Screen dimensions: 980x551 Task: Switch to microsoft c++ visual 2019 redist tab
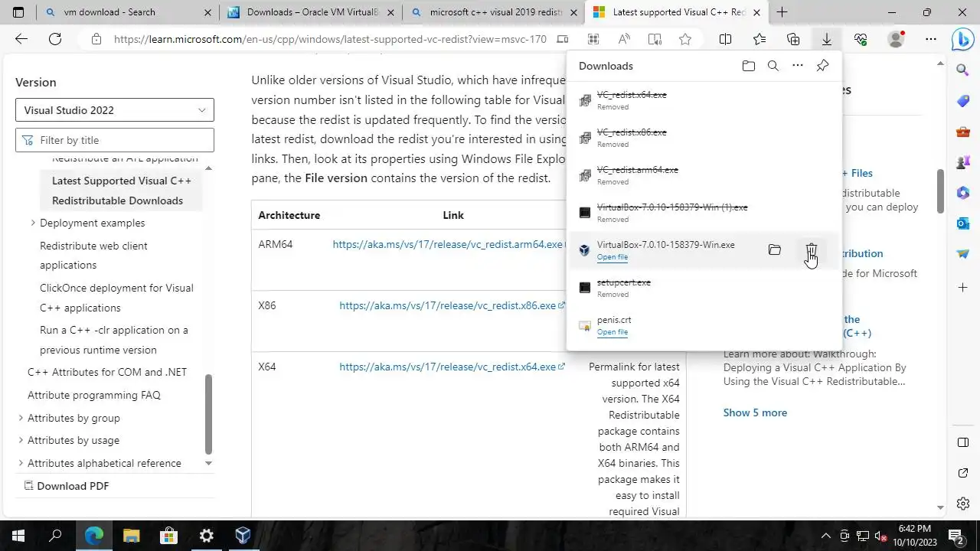(x=495, y=12)
